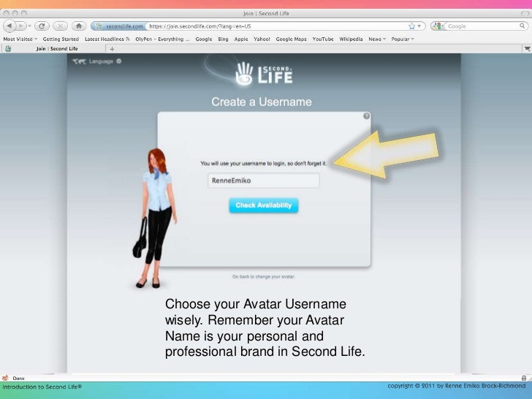
Task: Click the search magnifier icon
Action: click(x=522, y=26)
